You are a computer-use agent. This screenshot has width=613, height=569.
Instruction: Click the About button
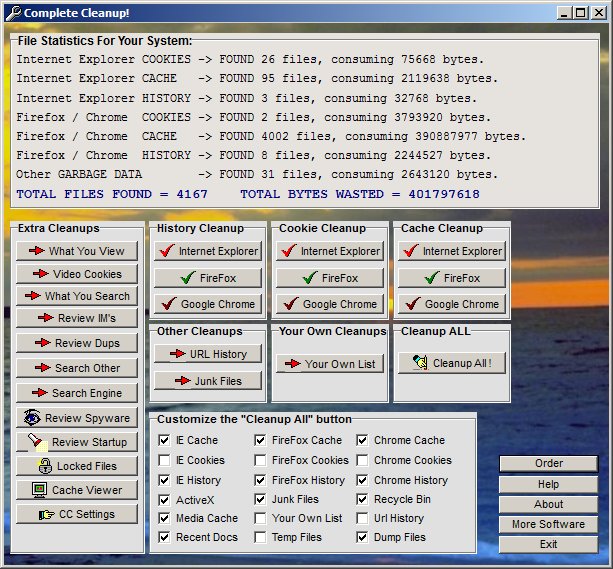(548, 504)
